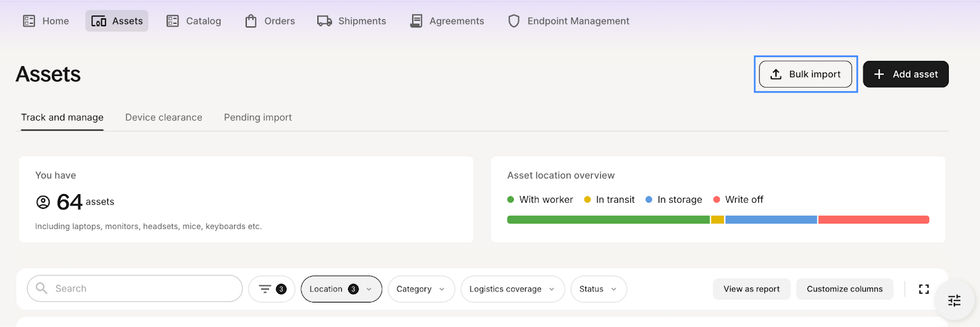
Task: Click into the Search assets field
Action: (135, 288)
